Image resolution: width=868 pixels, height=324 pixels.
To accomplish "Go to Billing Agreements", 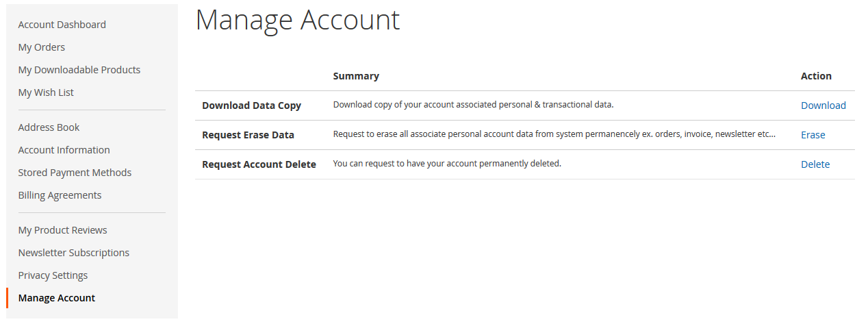I will 60,195.
